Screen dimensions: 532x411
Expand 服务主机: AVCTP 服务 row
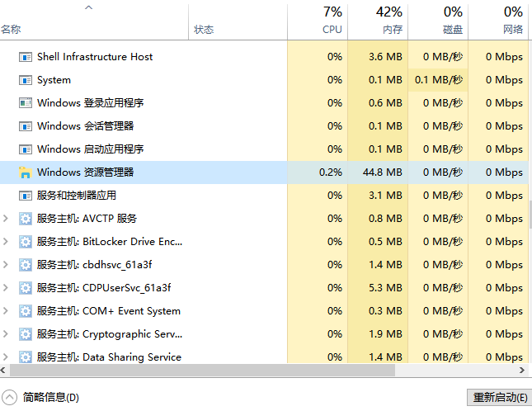point(6,218)
